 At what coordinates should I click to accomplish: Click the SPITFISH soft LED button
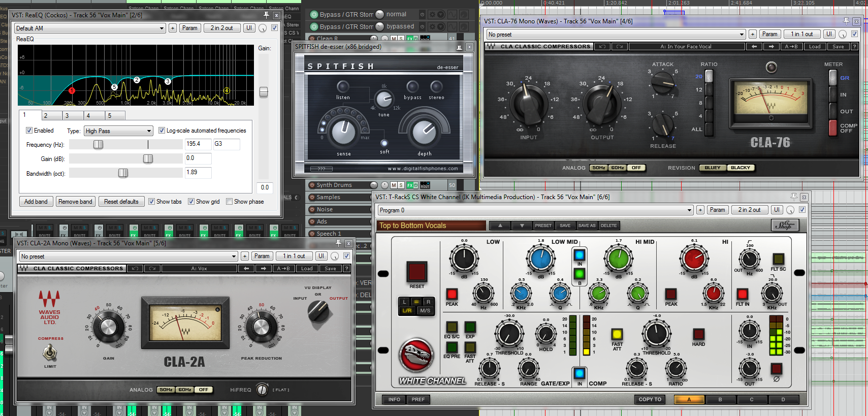[384, 143]
